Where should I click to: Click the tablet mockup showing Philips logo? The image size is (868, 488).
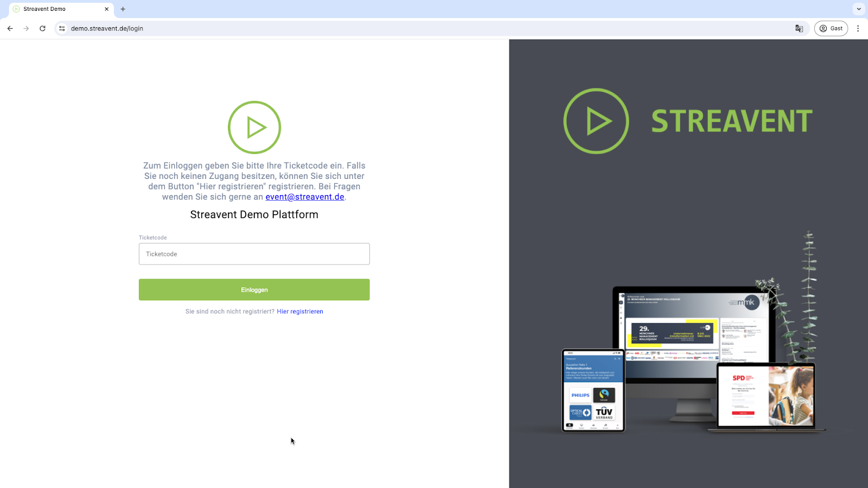pyautogui.click(x=593, y=390)
